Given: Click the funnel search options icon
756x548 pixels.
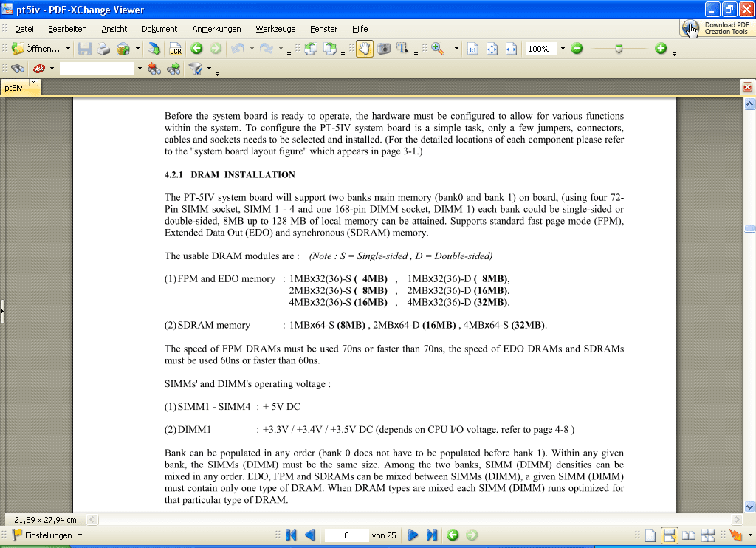Looking at the screenshot, I should (x=195, y=69).
